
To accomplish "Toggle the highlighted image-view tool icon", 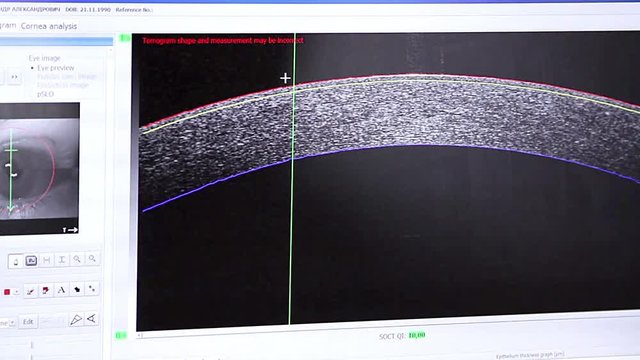I will (31, 260).
